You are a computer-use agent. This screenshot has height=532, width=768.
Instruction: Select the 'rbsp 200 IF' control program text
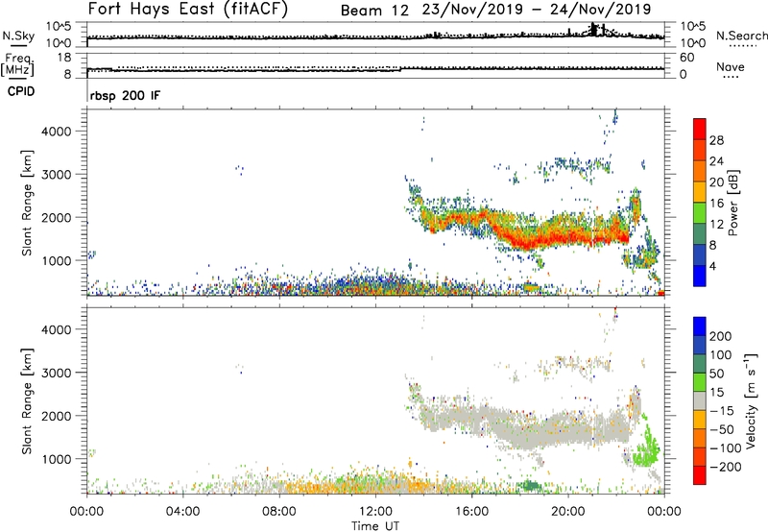[125, 95]
